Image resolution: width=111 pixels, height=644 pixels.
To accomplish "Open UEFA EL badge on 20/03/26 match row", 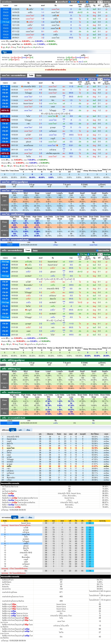I will 5,110.
